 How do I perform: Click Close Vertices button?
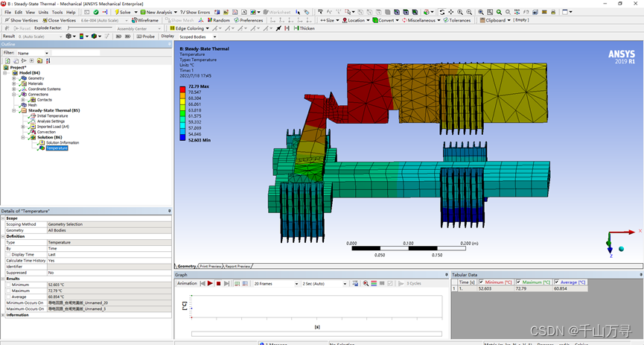(x=58, y=20)
